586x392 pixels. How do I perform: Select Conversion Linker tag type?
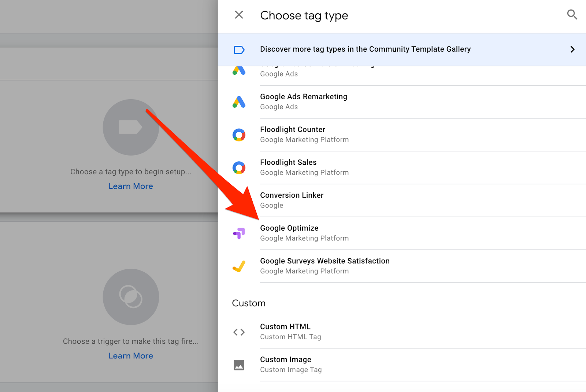pyautogui.click(x=402, y=201)
